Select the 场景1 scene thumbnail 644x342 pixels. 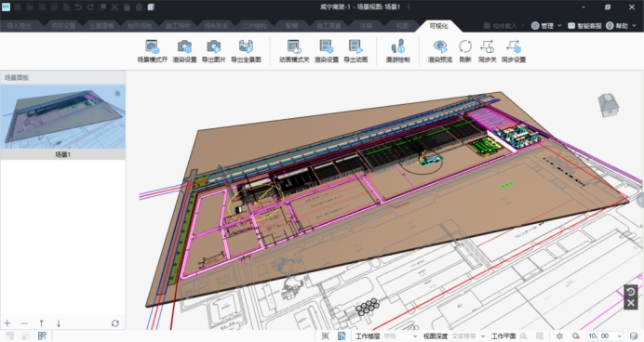(63, 122)
